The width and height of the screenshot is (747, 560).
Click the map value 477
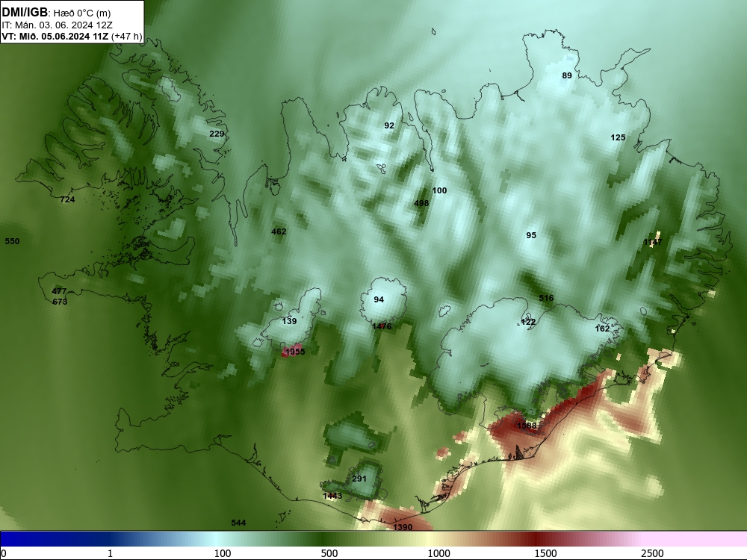[x=59, y=291]
